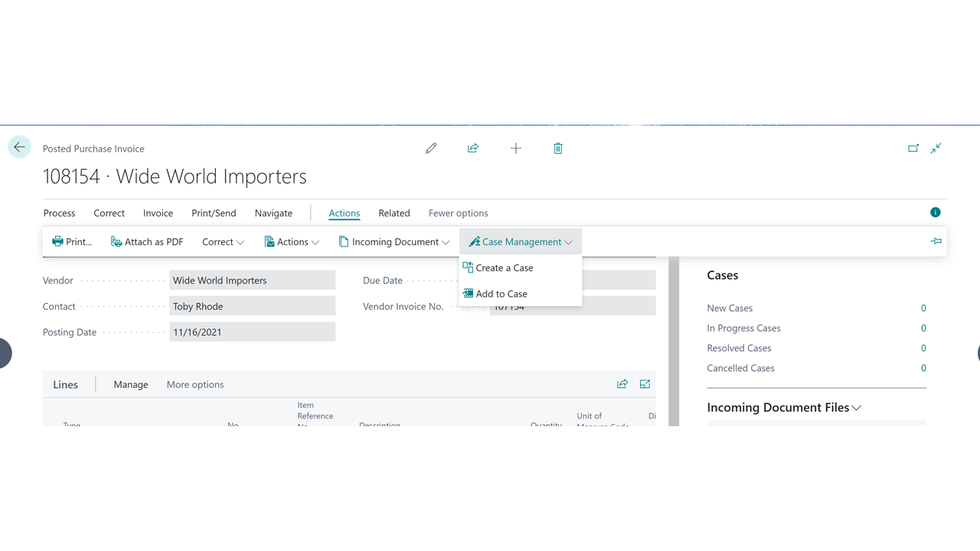Expand Incoming Document Files section
The height and width of the screenshot is (551, 980).
784,408
